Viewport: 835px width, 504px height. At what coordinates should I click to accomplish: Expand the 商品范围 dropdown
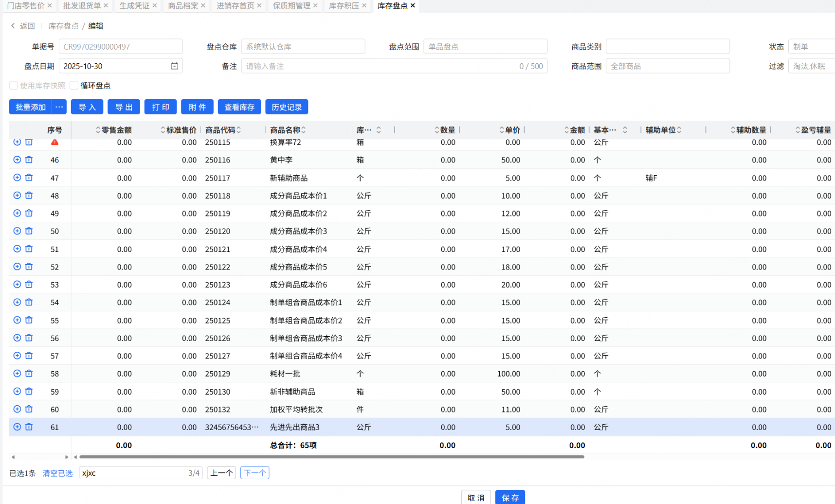[x=667, y=66]
